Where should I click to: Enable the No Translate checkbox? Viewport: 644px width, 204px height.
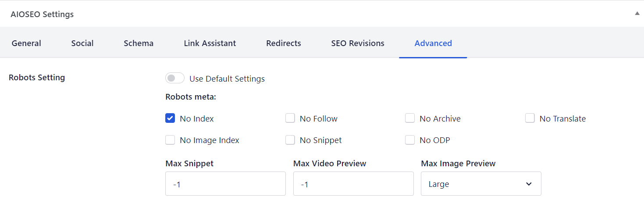[x=530, y=118]
